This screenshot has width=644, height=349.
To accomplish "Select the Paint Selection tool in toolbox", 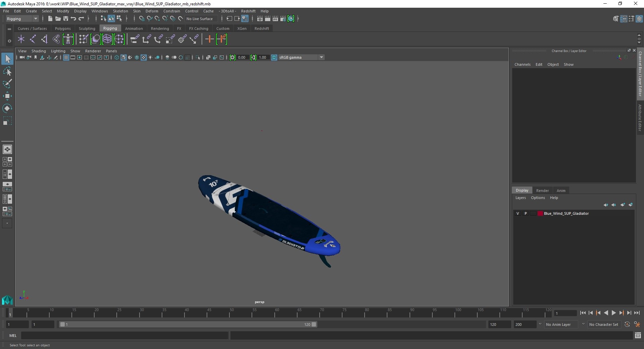I will point(7,84).
